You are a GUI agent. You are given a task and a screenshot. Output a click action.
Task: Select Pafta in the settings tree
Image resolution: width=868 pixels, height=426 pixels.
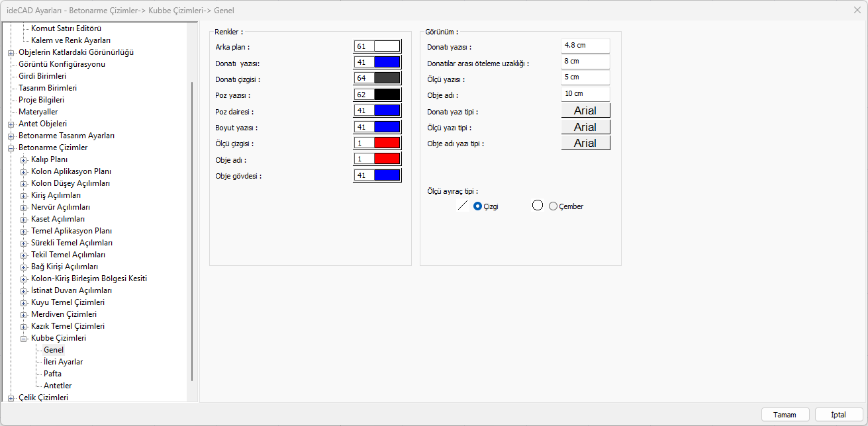[x=52, y=374]
